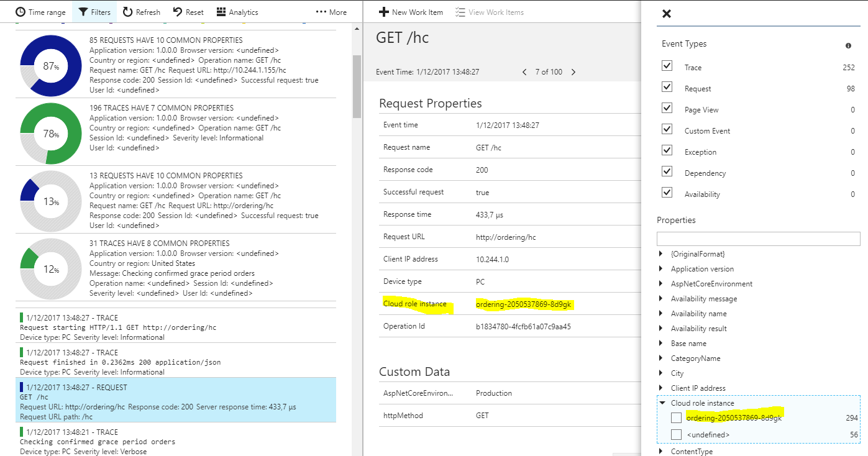Open Analytics grid icon
Viewport: 868px width, 456px height.
click(221, 12)
